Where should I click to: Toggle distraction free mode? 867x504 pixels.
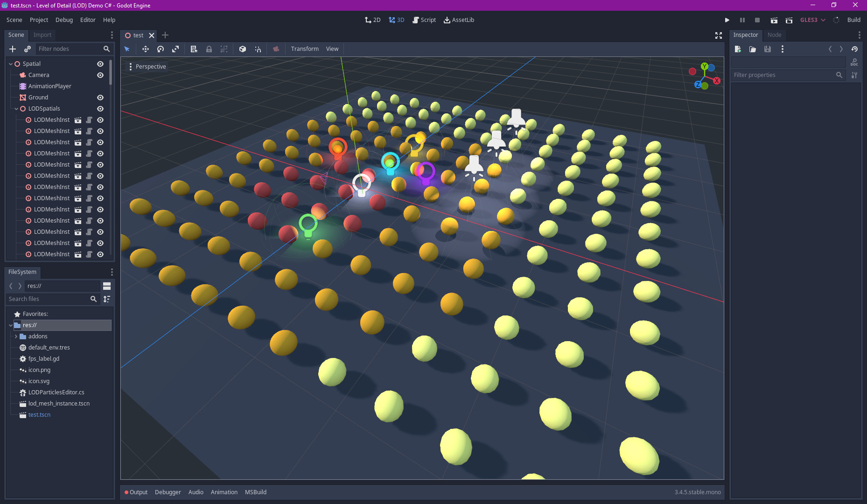pos(719,35)
